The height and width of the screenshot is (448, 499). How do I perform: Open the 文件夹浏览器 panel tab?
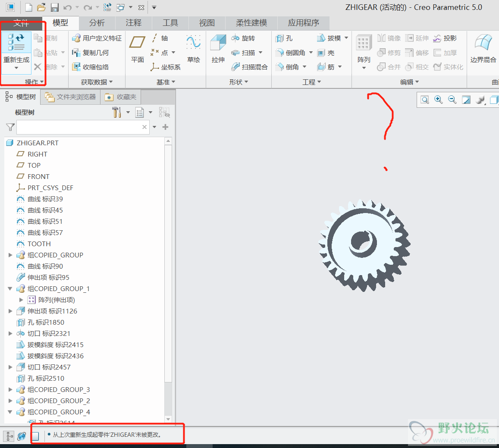70,97
